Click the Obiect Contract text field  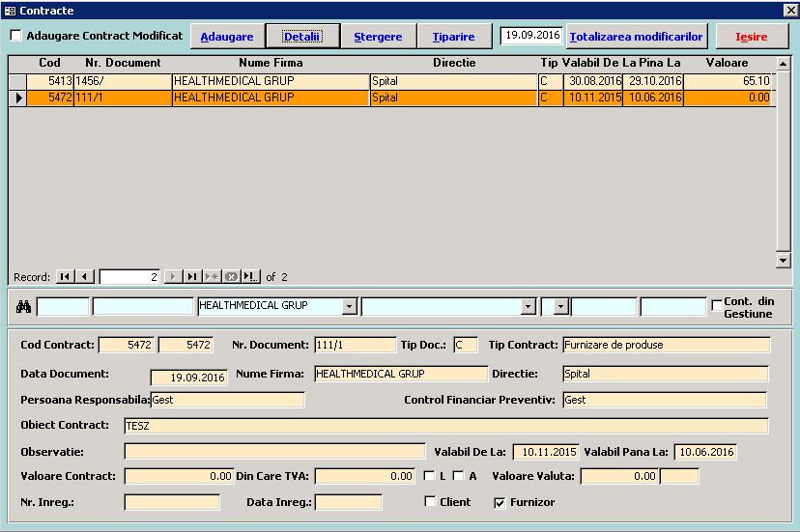tap(445, 426)
